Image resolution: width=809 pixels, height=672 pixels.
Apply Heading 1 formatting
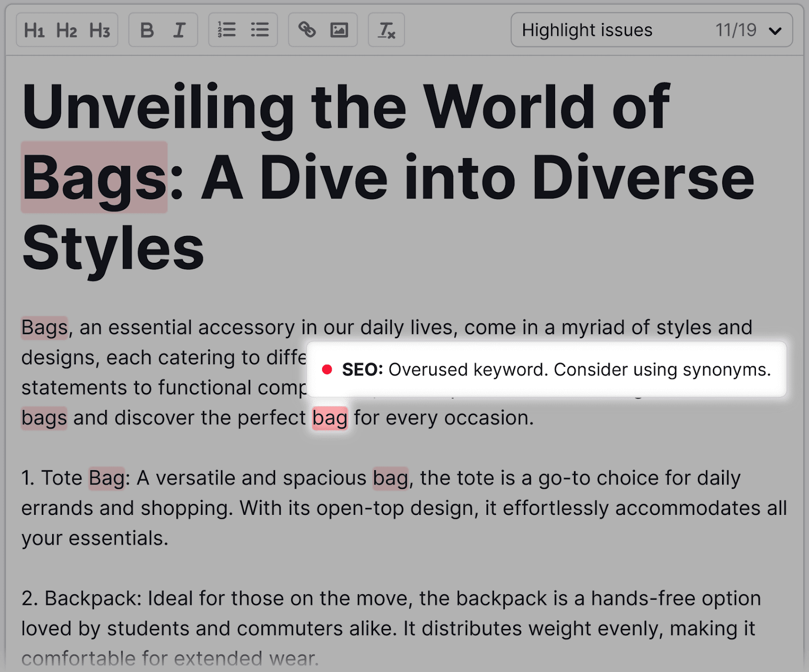tap(35, 30)
